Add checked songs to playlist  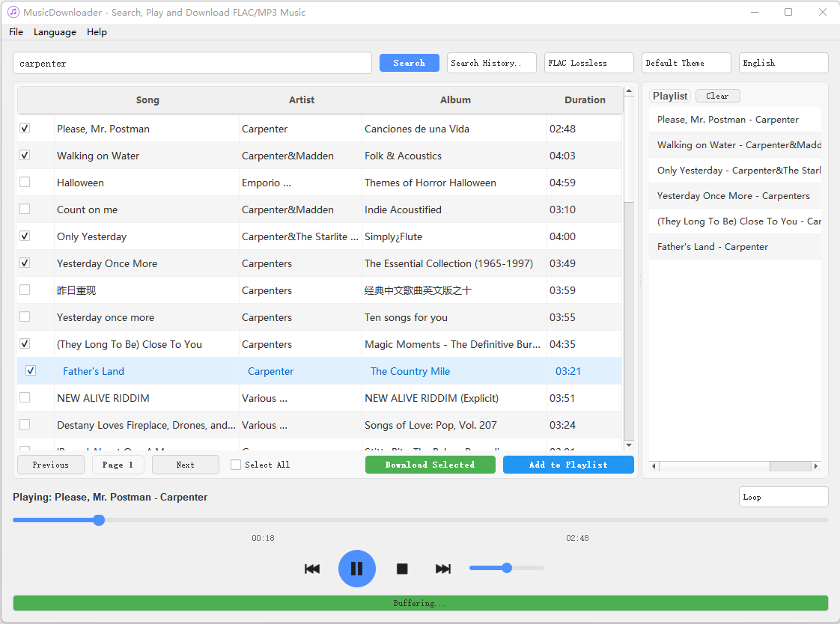568,464
